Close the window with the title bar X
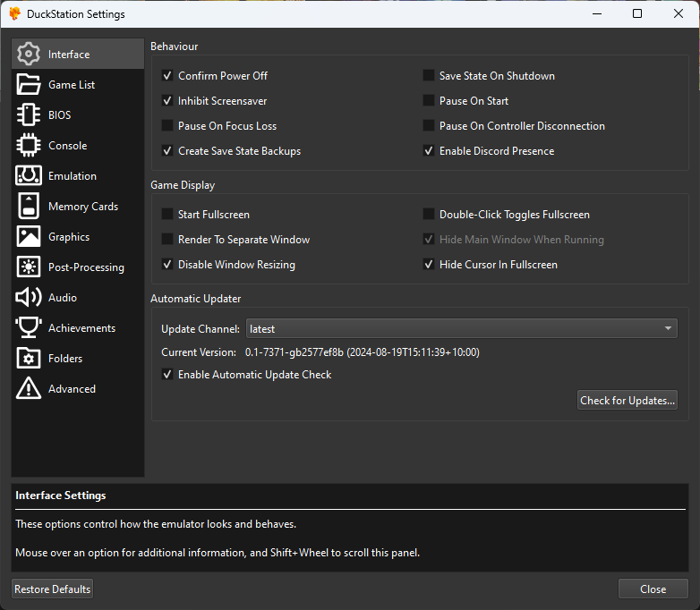The image size is (700, 610). (679, 13)
